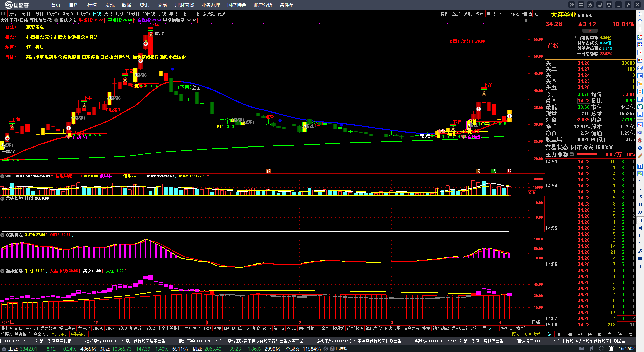The width and height of the screenshot is (644, 352).
Task: Open the keyboard icon in status bar
Action: point(581,349)
